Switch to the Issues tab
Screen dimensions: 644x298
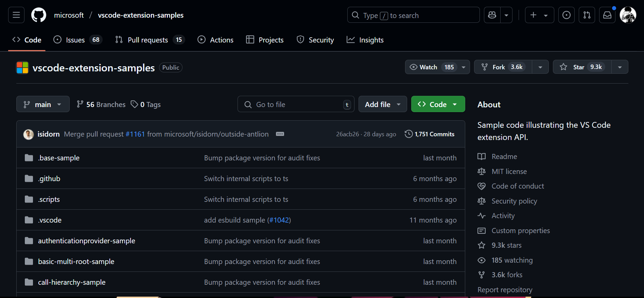tap(78, 40)
